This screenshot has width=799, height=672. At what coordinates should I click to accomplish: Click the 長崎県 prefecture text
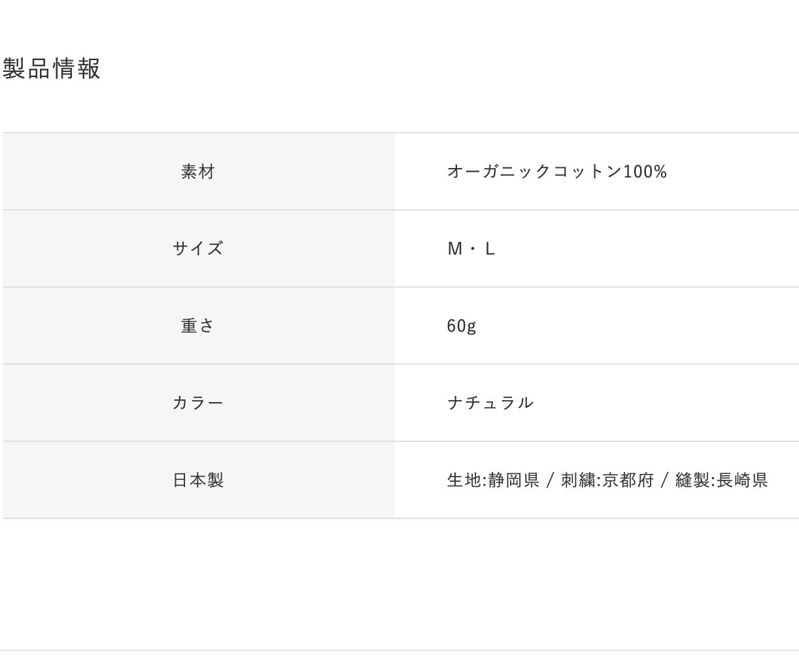pos(742,480)
